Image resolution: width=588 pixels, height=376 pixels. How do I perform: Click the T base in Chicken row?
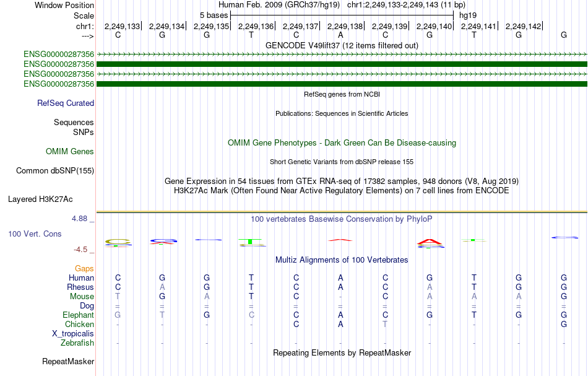[x=385, y=324]
